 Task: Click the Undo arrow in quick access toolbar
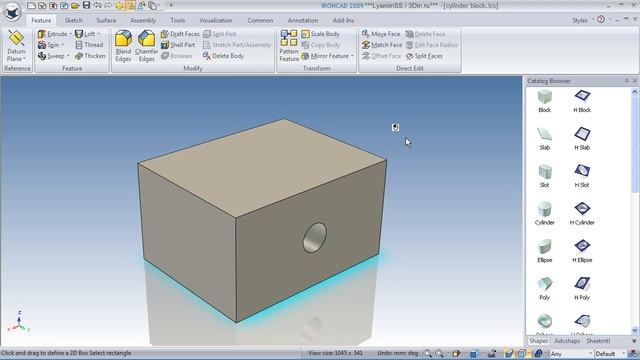pos(97,5)
